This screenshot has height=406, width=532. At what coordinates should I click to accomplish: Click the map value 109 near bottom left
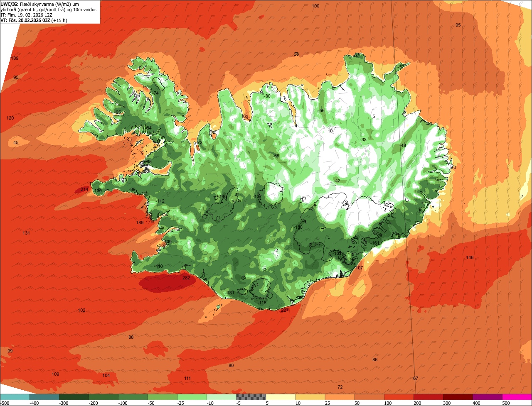[55, 374]
